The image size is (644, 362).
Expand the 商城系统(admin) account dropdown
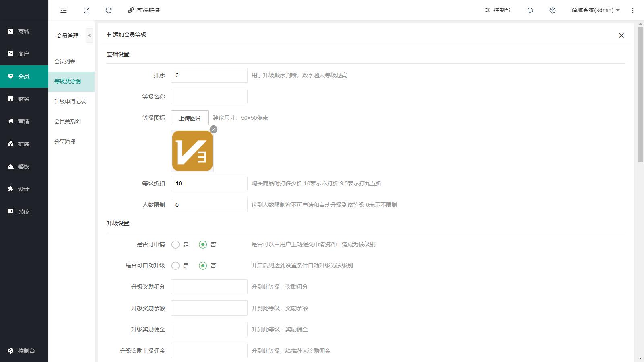596,10
